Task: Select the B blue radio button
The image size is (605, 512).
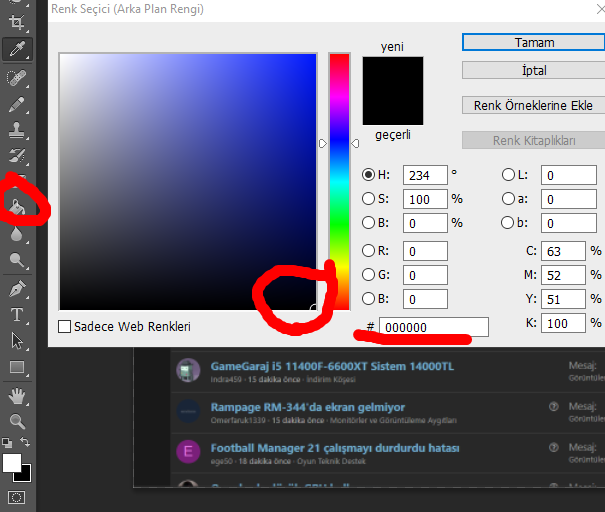Action: pyautogui.click(x=368, y=298)
